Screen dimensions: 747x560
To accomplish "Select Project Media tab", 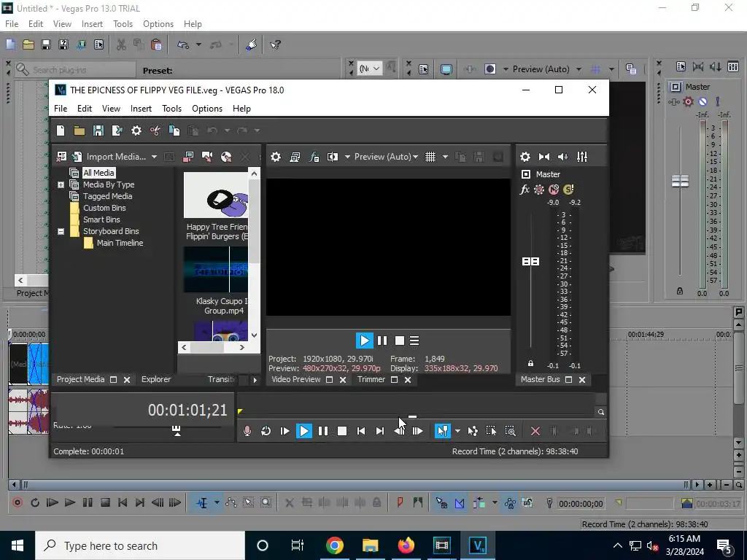I will tap(80, 379).
